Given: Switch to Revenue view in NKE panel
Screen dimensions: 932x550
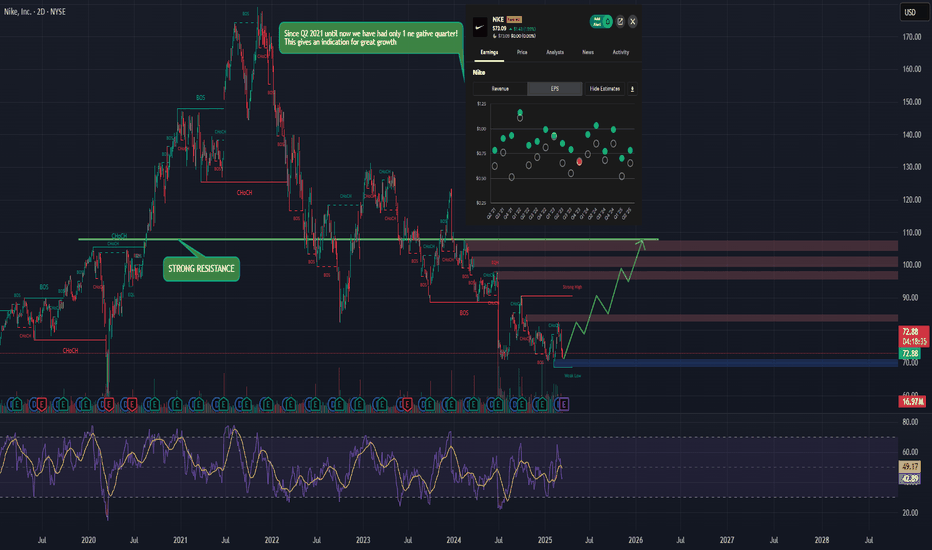Looking at the screenshot, I should point(500,89).
